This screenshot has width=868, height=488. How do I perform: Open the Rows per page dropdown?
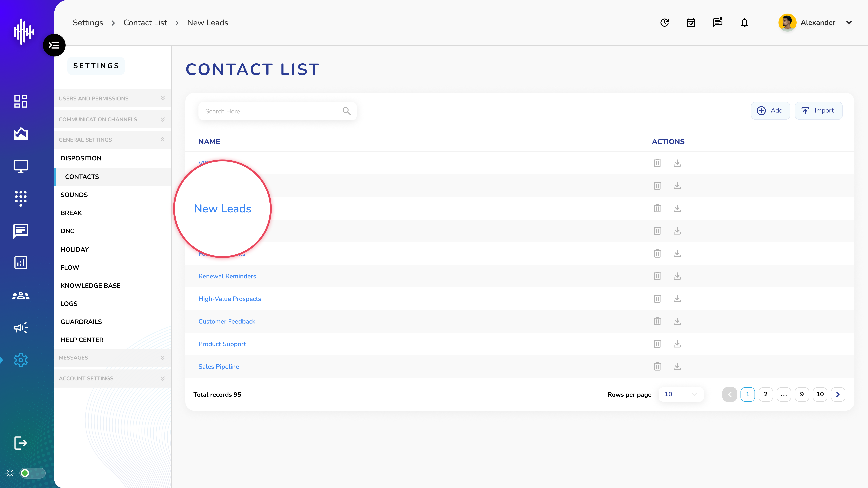(681, 394)
